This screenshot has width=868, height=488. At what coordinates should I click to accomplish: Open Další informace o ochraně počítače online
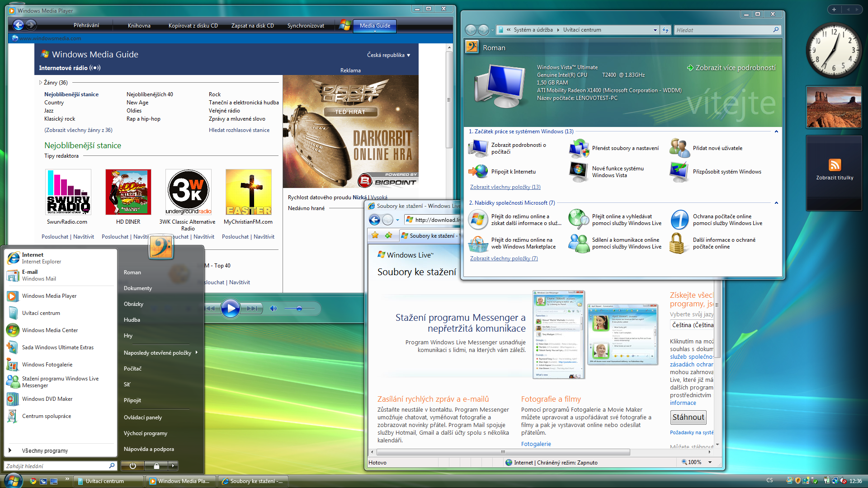[x=713, y=243]
